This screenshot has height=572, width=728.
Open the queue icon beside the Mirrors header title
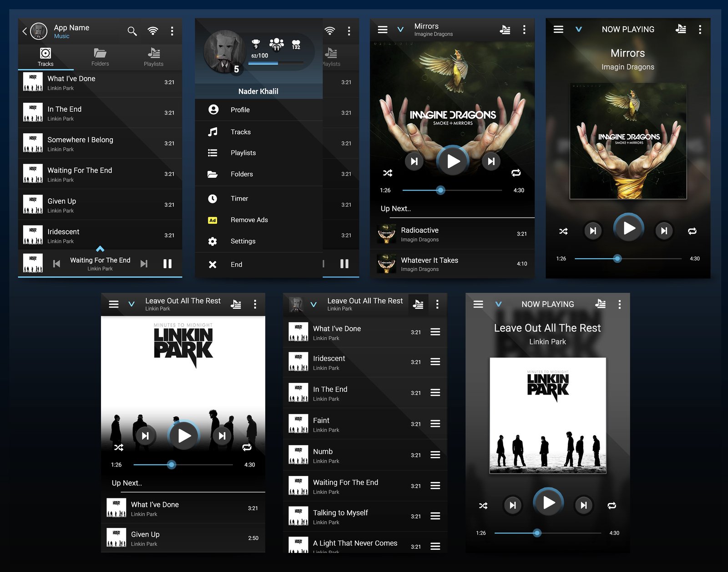[505, 30]
